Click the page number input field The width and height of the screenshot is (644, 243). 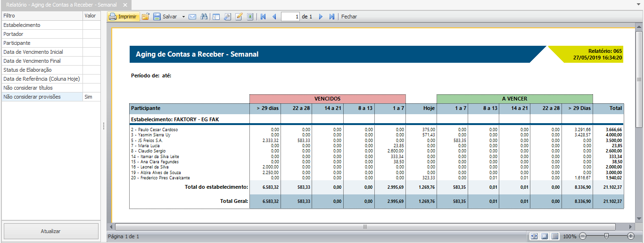pos(290,17)
